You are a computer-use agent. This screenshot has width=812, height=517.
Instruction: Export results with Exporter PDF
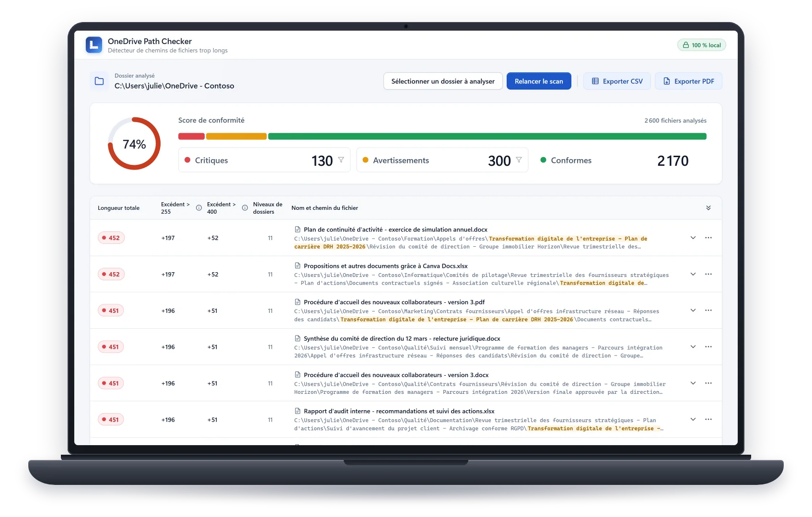pyautogui.click(x=688, y=81)
